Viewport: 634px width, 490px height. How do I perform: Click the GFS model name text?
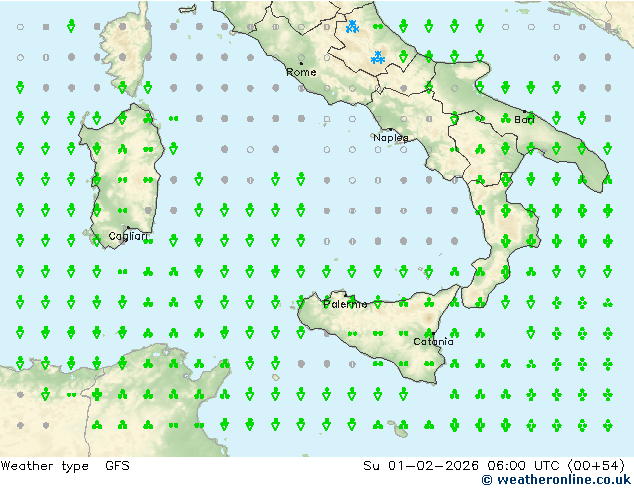[x=117, y=466]
